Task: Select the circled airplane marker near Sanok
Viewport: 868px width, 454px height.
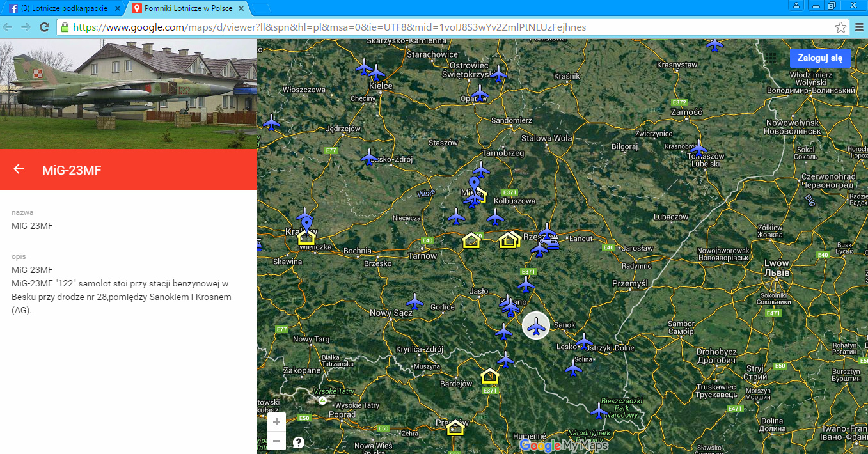Action: (536, 326)
